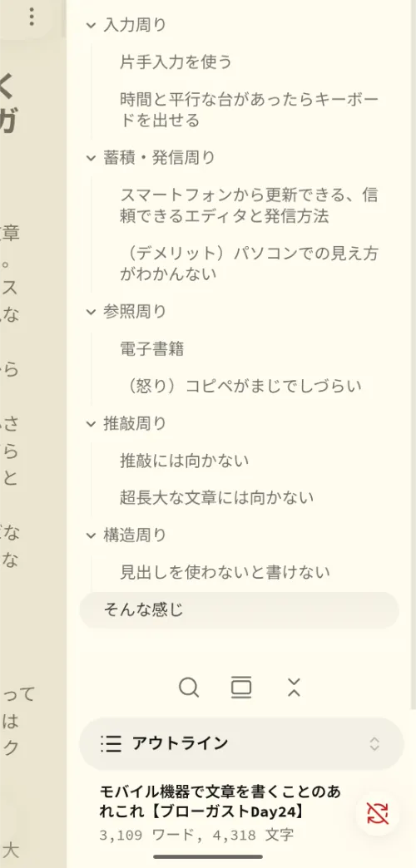Click the red sync status icon

click(x=377, y=813)
